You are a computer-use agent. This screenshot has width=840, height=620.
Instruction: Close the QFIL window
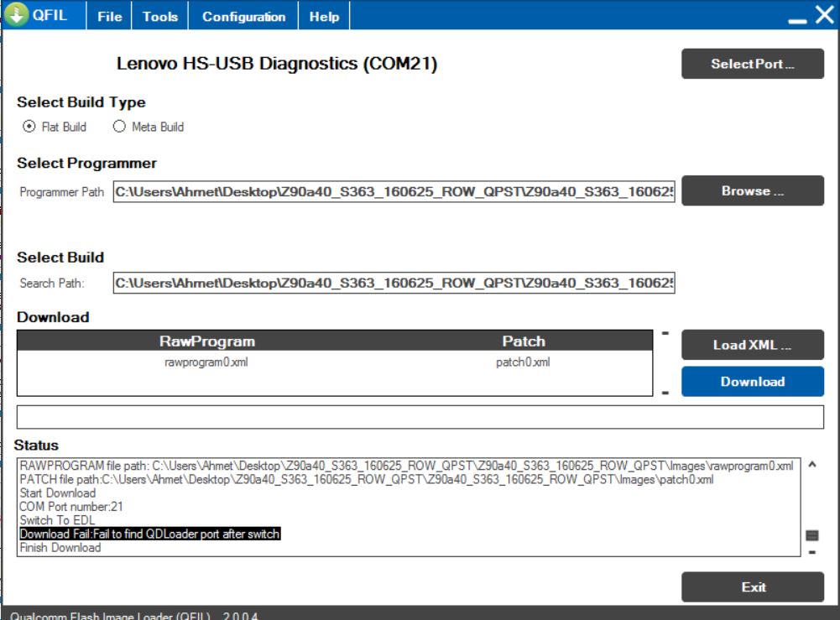(x=824, y=14)
